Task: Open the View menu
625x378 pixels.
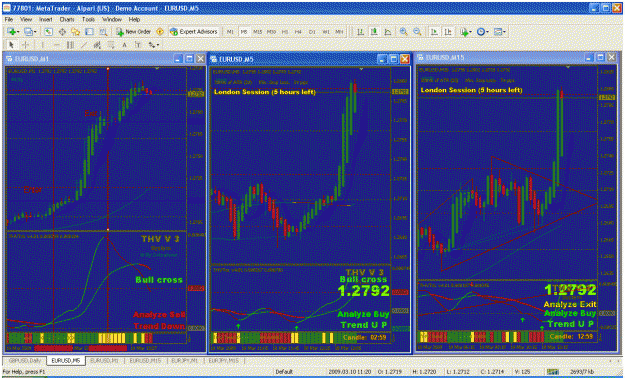Action: click(x=26, y=19)
